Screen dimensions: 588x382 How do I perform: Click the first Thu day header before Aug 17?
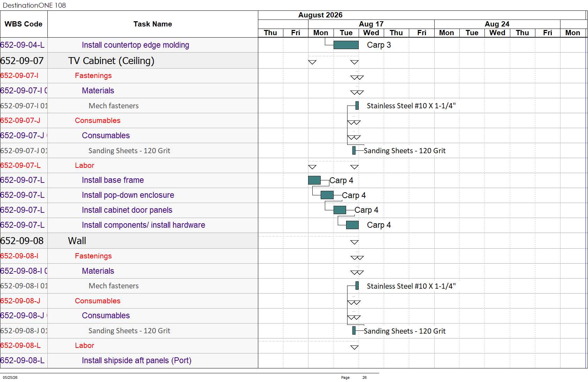270,33
